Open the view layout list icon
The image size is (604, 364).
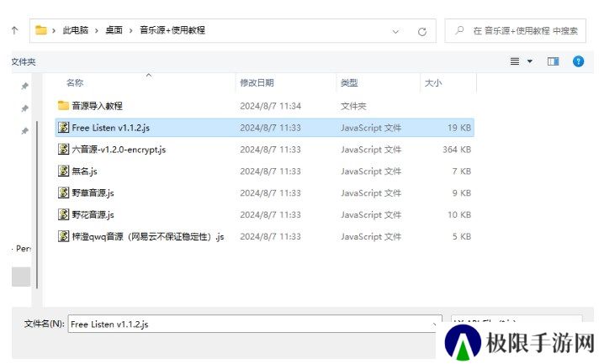515,61
